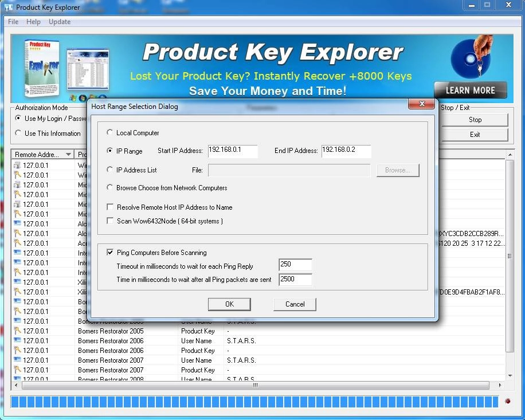The width and height of the screenshot is (525, 420).
Task: Click the IP Address List File path field
Action: point(289,170)
